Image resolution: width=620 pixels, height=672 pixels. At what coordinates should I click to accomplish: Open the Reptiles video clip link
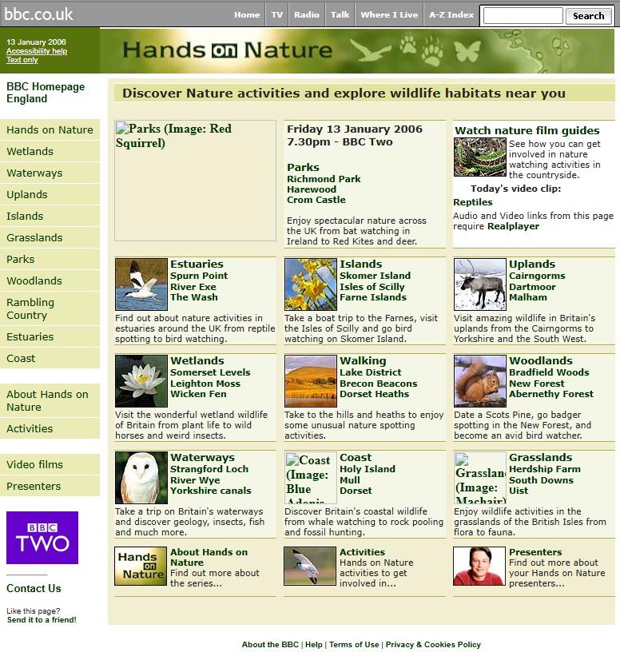[x=473, y=202]
